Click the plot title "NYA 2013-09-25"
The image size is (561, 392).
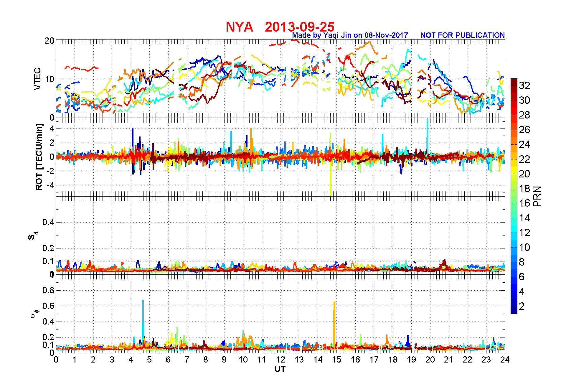(280, 27)
